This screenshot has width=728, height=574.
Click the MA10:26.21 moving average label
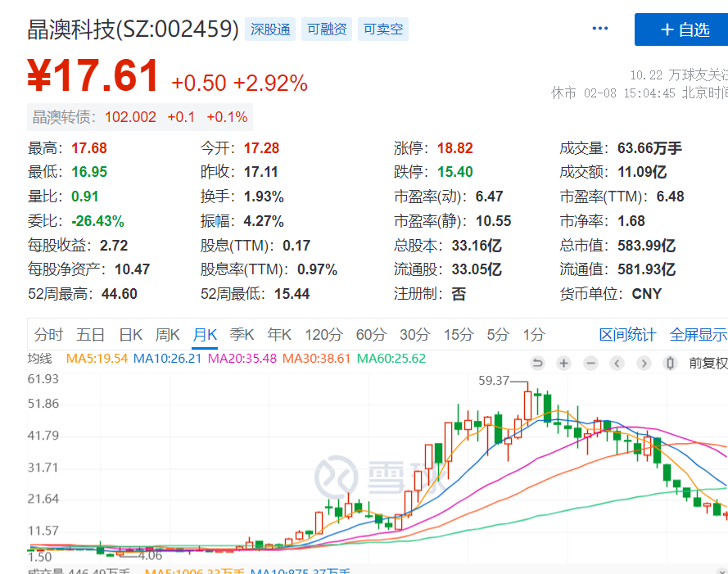[x=167, y=359]
